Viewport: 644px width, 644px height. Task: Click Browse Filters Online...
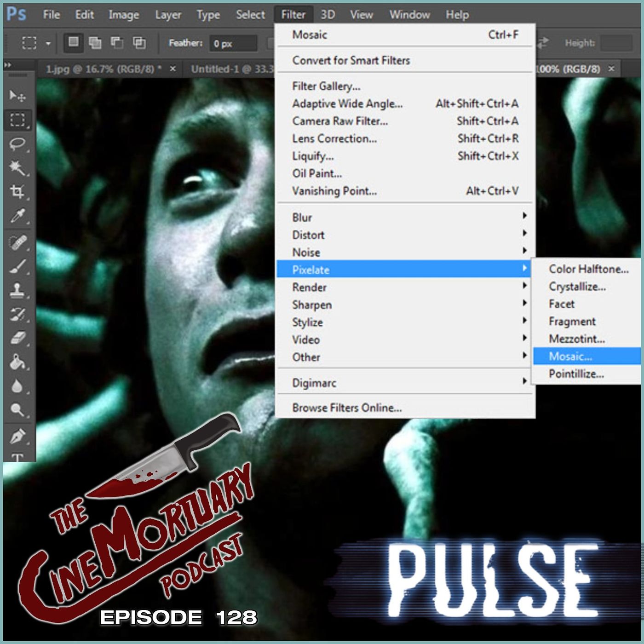(347, 408)
